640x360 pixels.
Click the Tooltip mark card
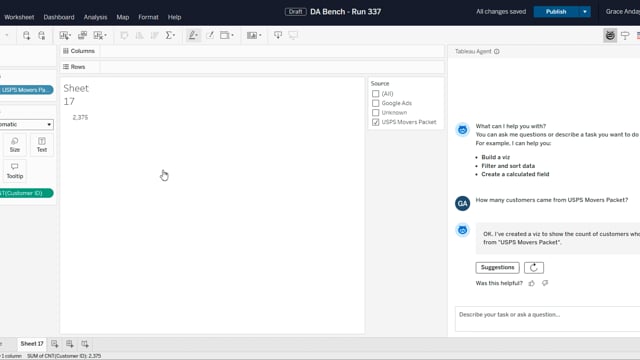pos(15,171)
